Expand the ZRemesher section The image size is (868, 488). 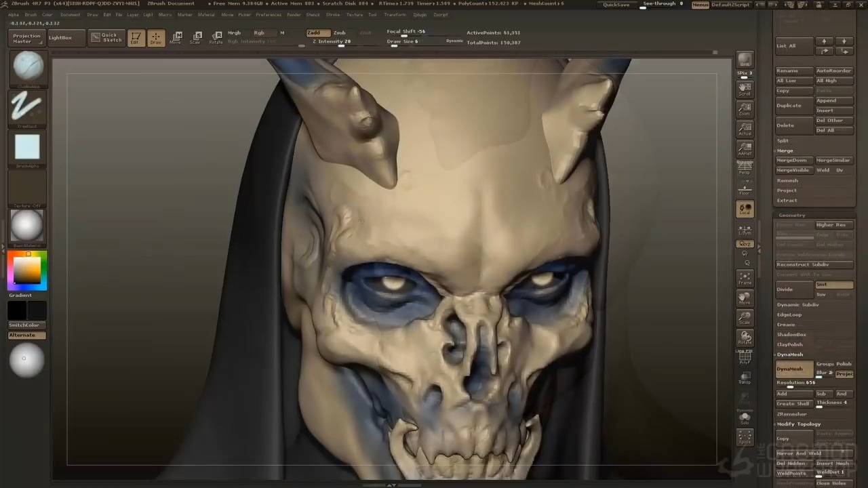click(x=791, y=414)
